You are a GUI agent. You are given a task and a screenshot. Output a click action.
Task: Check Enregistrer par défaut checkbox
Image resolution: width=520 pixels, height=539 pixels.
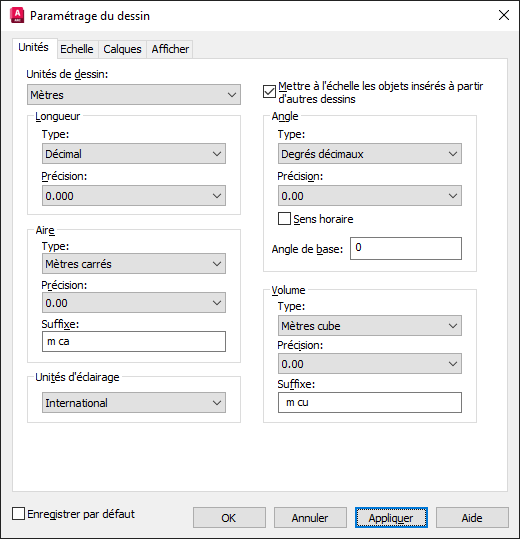[x=19, y=514]
